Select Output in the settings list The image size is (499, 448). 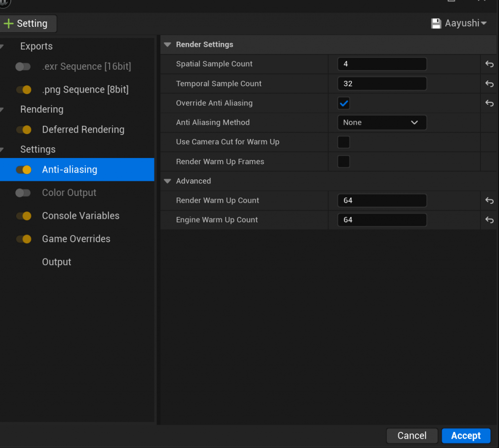57,262
